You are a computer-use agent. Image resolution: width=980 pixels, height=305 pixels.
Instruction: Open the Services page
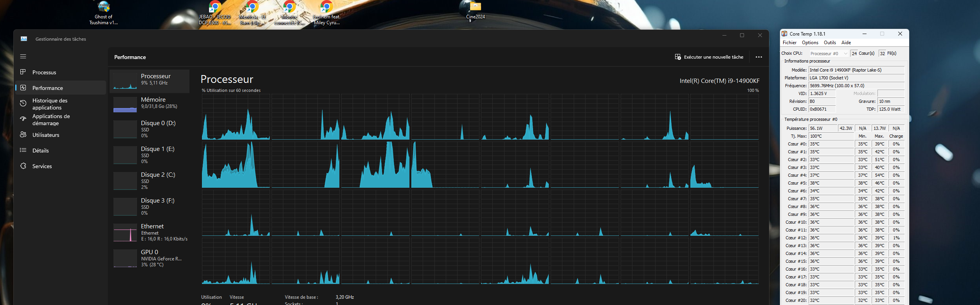61,166
